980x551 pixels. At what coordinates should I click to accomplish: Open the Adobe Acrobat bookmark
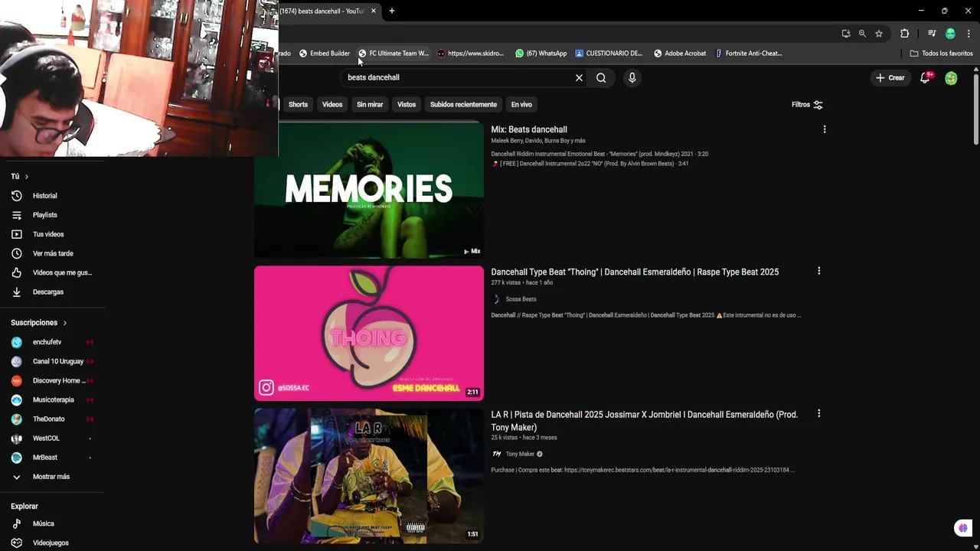coord(680,54)
